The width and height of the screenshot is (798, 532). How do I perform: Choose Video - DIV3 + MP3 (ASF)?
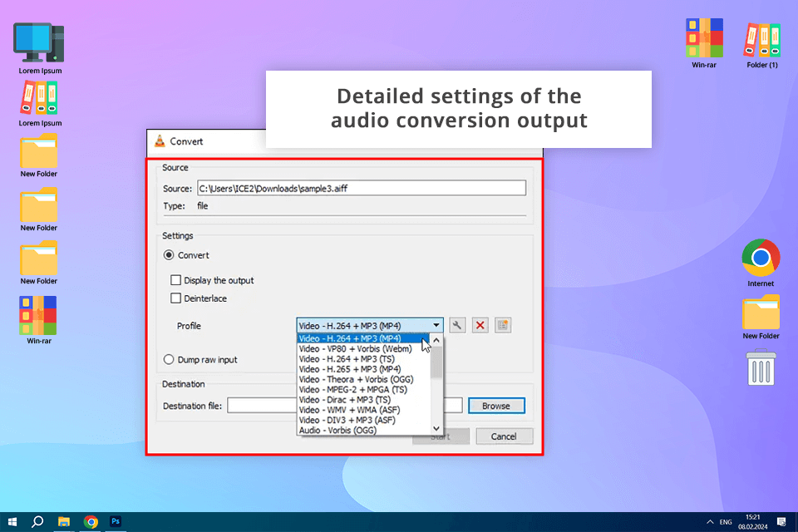click(364, 420)
